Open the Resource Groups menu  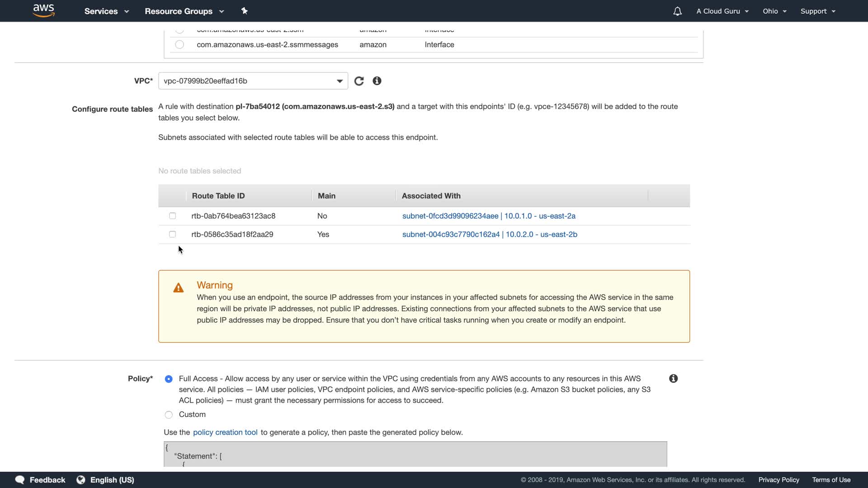[184, 11]
